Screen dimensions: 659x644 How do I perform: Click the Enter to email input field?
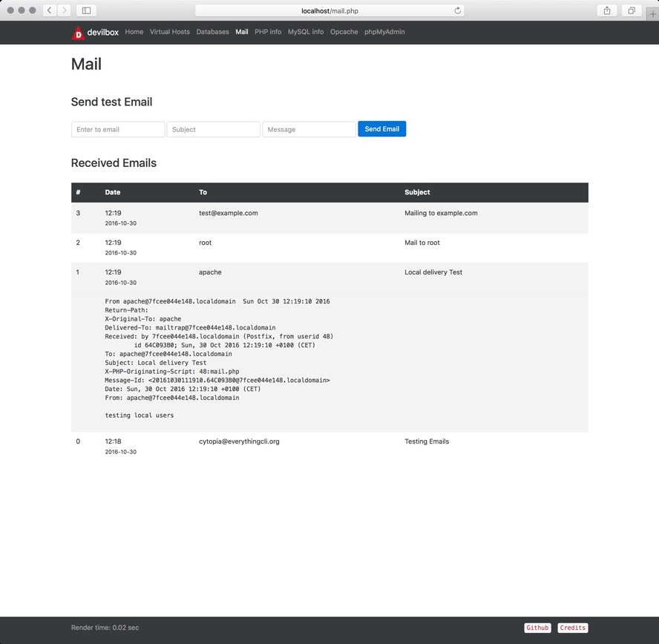(x=117, y=128)
